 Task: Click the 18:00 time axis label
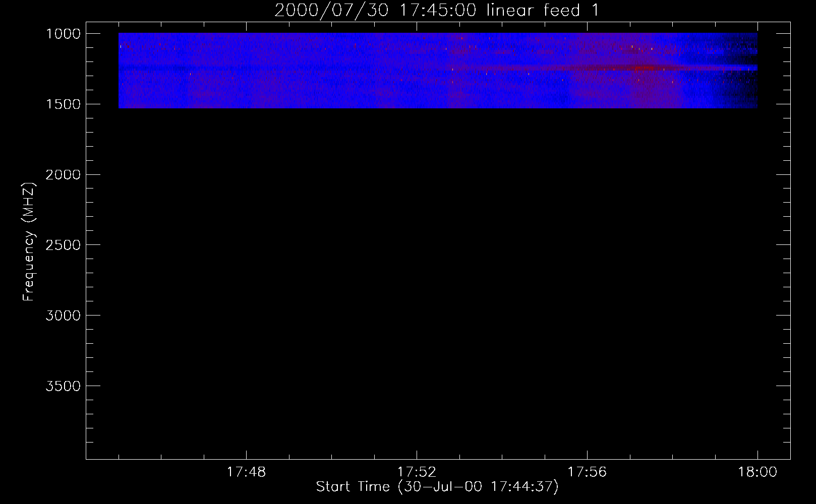(757, 472)
